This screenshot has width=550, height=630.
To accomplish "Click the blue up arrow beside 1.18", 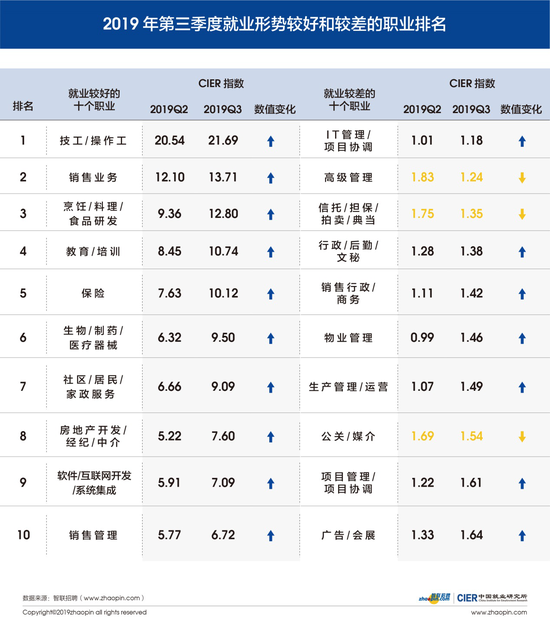I will coord(522,141).
